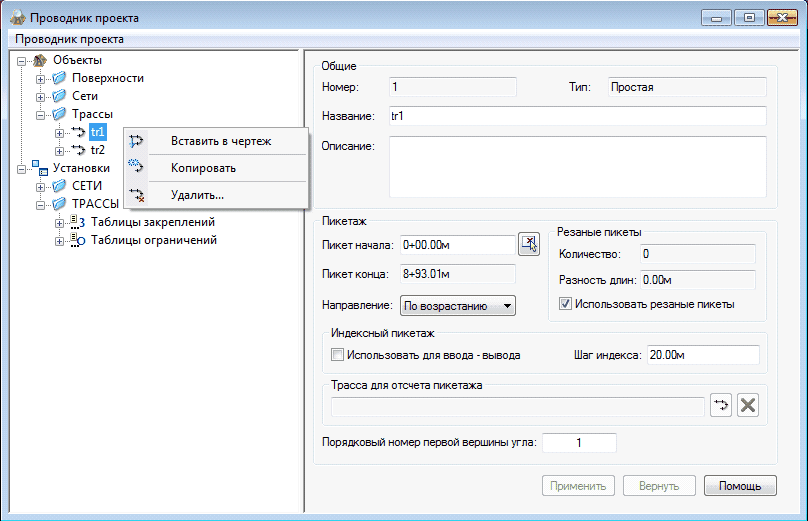Click the clear reference alignment X button

(748, 405)
